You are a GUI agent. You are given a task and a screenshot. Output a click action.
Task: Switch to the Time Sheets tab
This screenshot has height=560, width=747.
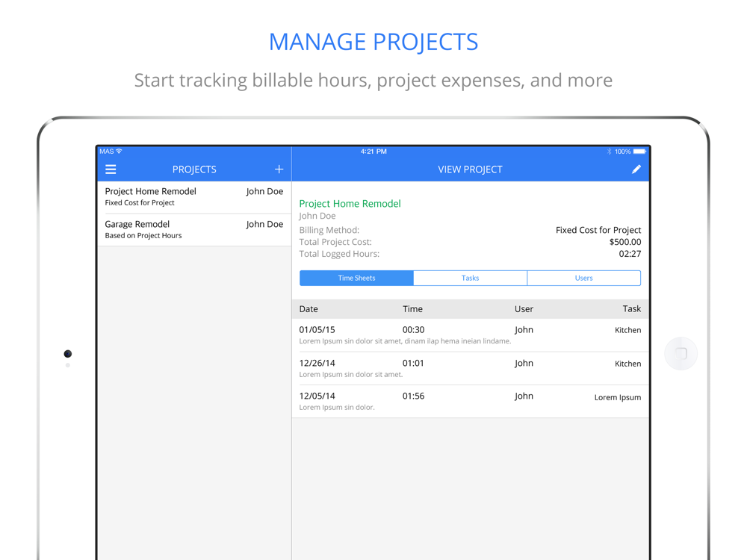(356, 278)
